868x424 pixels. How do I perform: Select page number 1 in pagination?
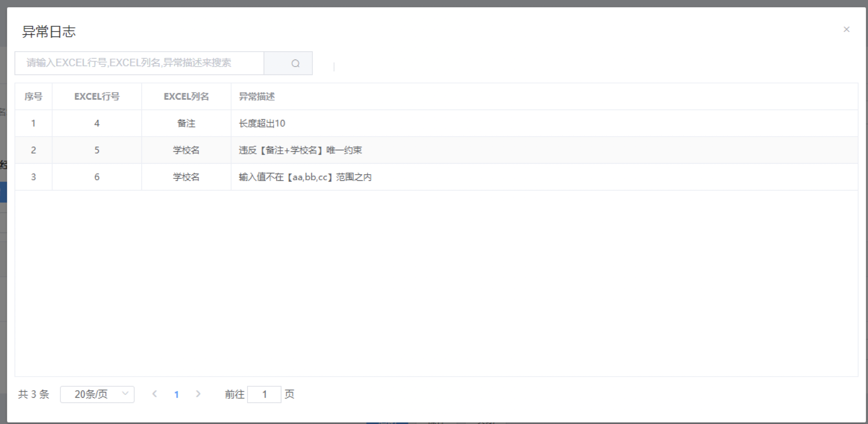click(176, 394)
